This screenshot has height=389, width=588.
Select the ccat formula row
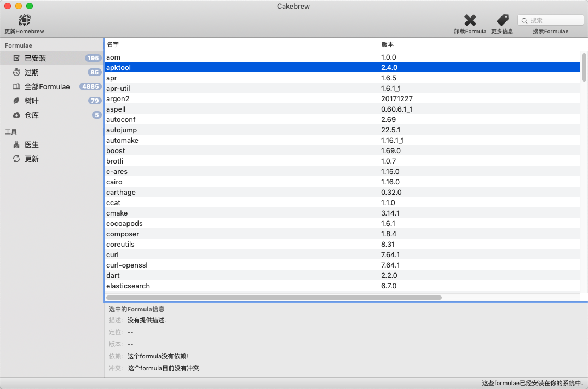tap(342, 203)
